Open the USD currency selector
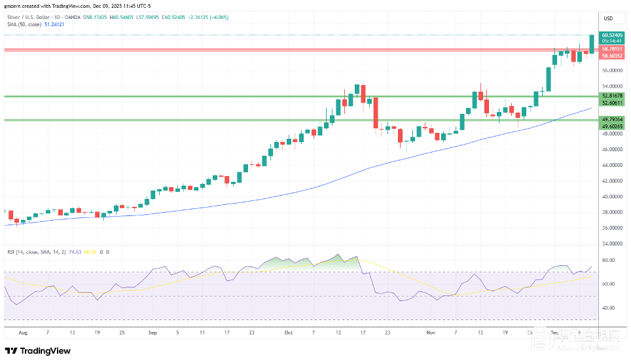Screen dimensions: 631x364 click(608, 18)
